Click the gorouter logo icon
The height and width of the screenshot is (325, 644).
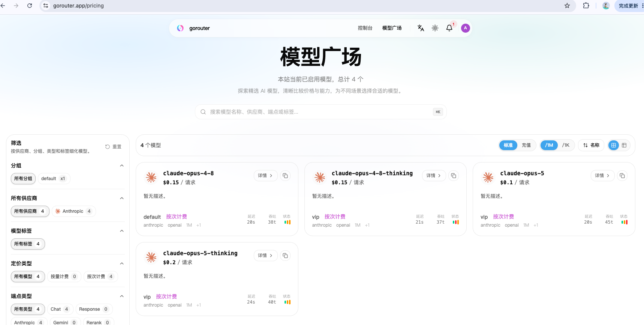tap(180, 28)
